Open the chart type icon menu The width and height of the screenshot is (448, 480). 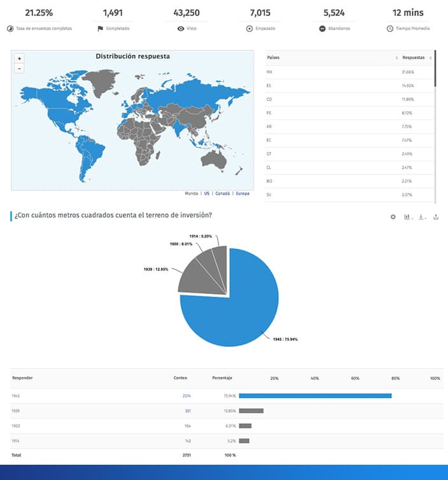click(x=408, y=217)
